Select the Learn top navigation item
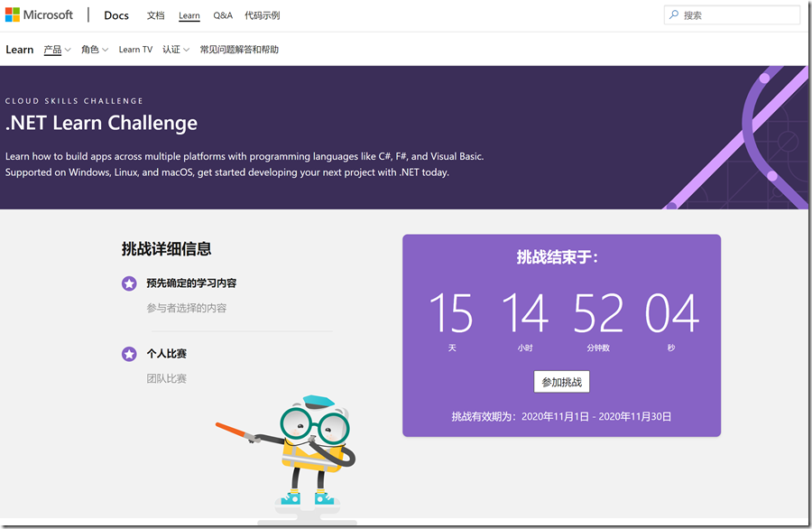The width and height of the screenshot is (812, 529). point(189,15)
